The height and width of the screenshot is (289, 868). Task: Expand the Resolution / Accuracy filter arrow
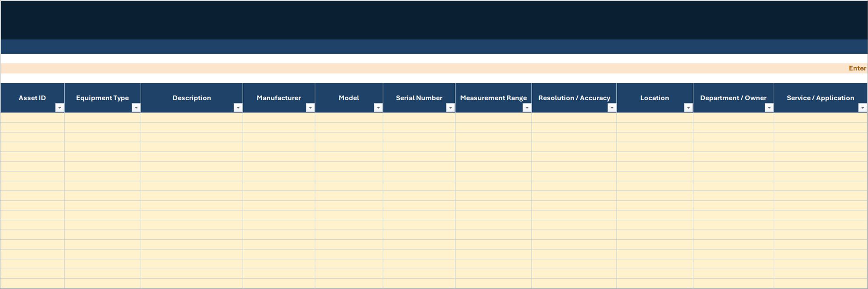(612, 108)
